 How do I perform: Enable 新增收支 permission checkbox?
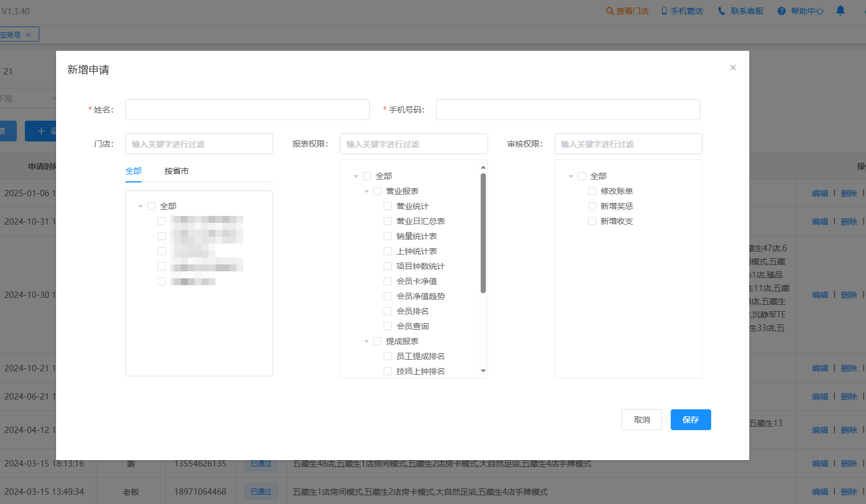click(592, 221)
